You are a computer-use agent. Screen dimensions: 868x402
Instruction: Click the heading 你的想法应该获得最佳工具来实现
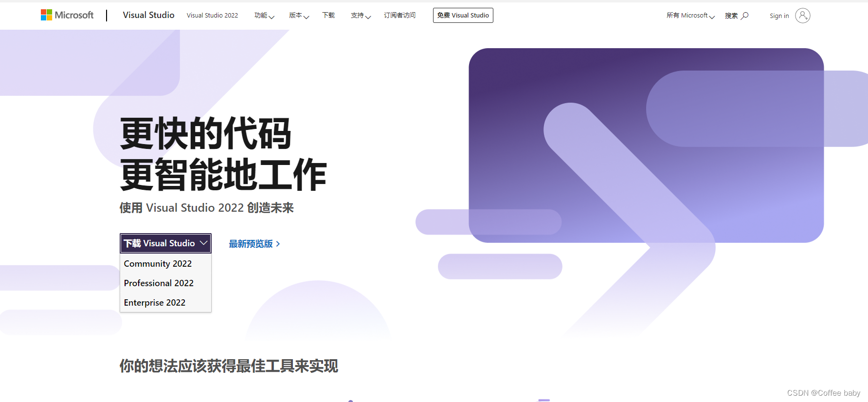[x=229, y=366]
